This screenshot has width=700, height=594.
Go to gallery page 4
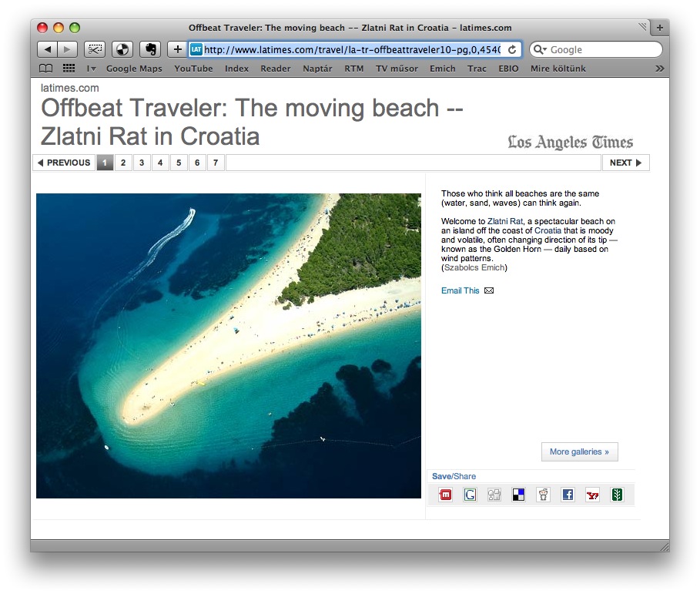[160, 163]
